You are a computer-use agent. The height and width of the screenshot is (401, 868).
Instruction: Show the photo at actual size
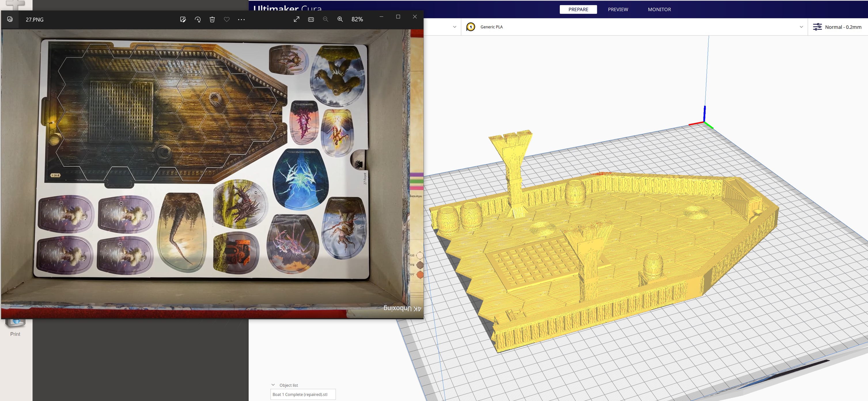point(311,19)
